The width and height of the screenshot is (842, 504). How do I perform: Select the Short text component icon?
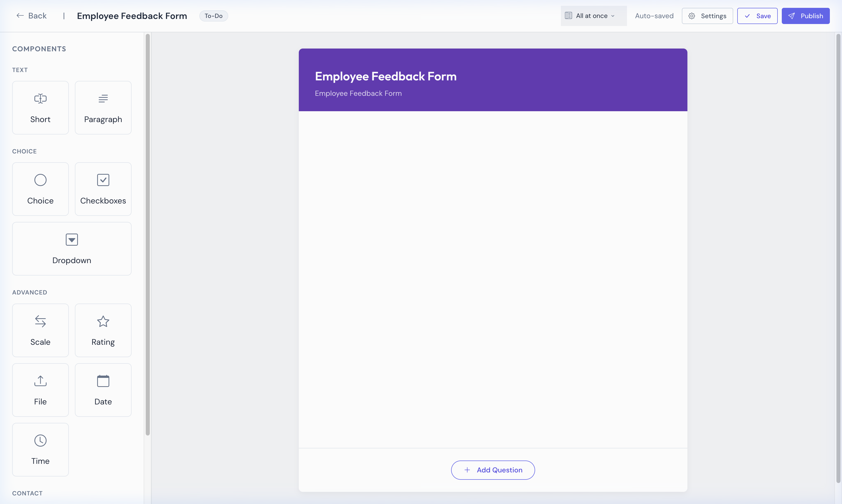(40, 99)
